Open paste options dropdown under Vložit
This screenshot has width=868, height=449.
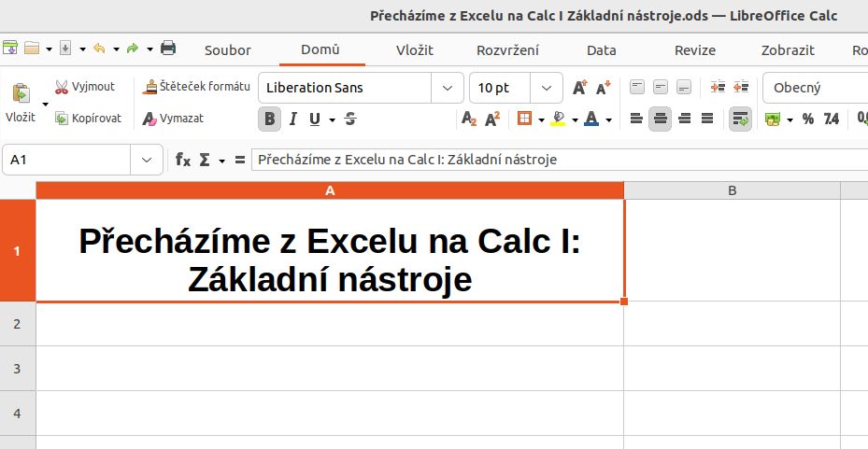[x=46, y=104]
